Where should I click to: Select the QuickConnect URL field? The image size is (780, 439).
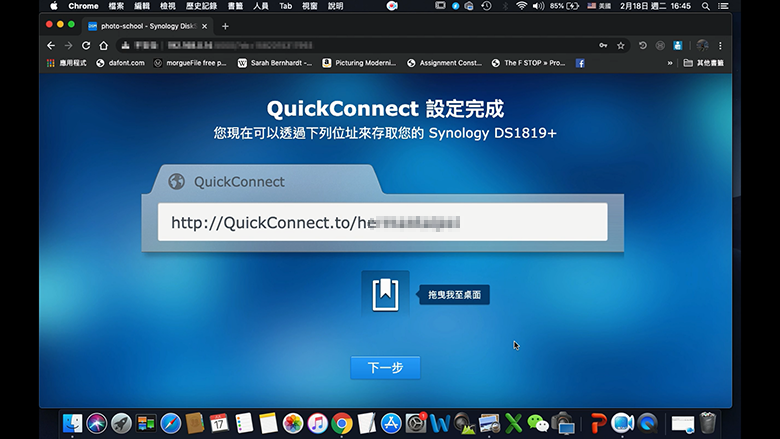(x=383, y=222)
